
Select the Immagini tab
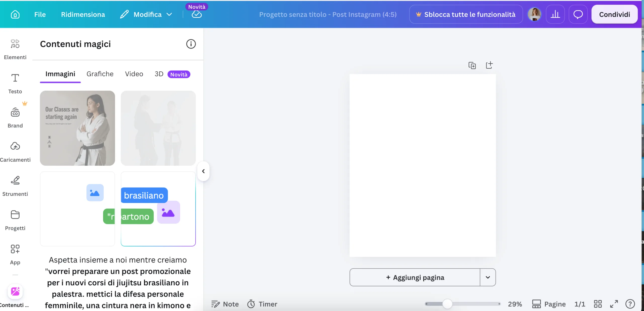point(60,74)
